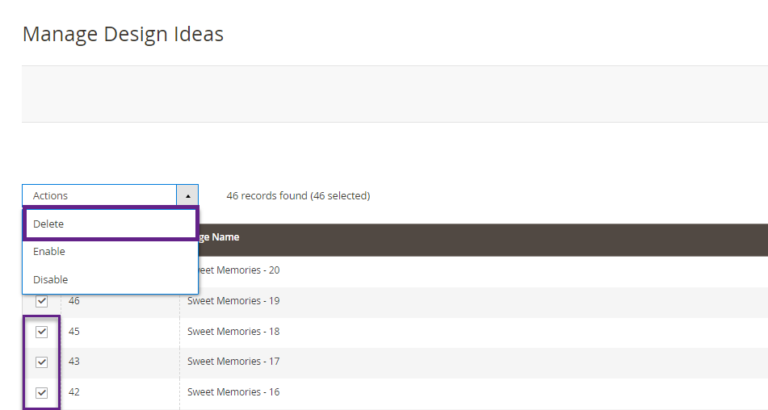Deselect the checkbox for row 43
The height and width of the screenshot is (410, 768).
point(41,362)
